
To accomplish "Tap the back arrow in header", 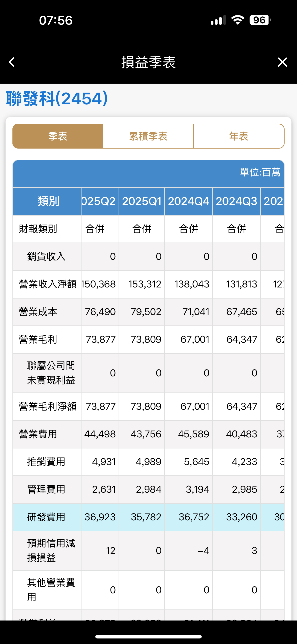I will pyautogui.click(x=12, y=62).
